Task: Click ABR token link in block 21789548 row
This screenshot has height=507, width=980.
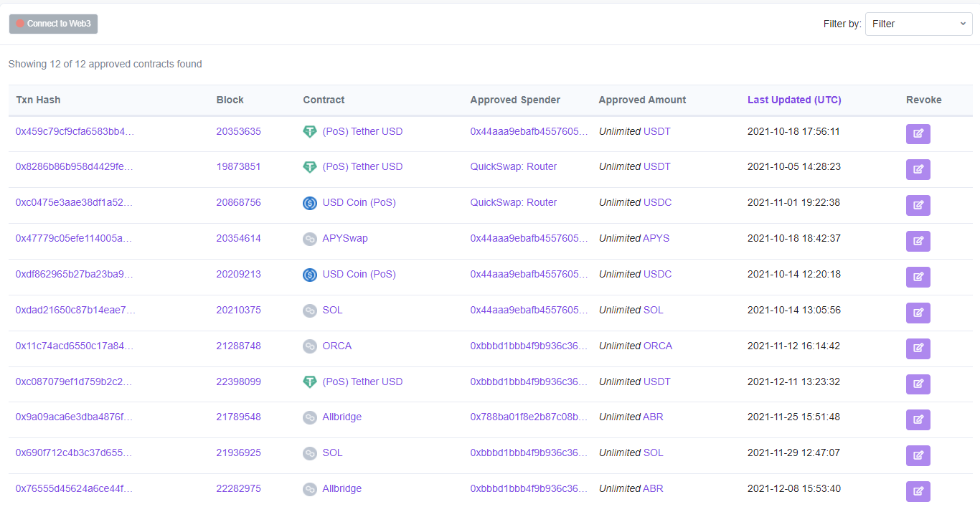Action: (654, 417)
